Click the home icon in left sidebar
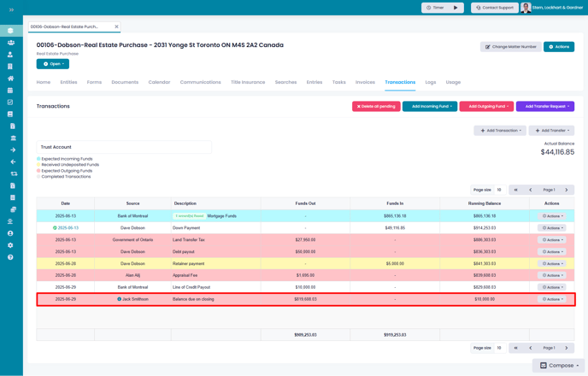588x376 pixels. click(x=10, y=79)
